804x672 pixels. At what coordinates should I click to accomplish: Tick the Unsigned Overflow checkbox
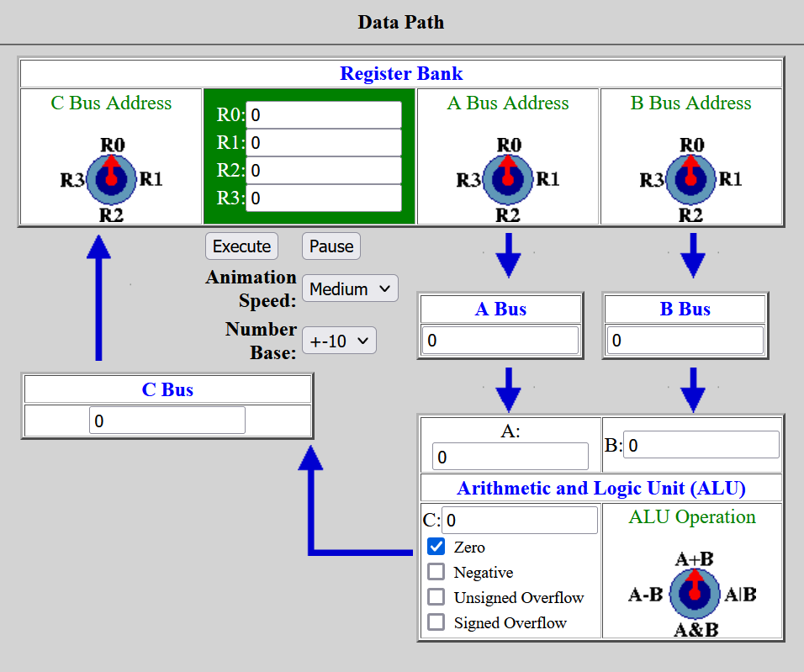436,596
